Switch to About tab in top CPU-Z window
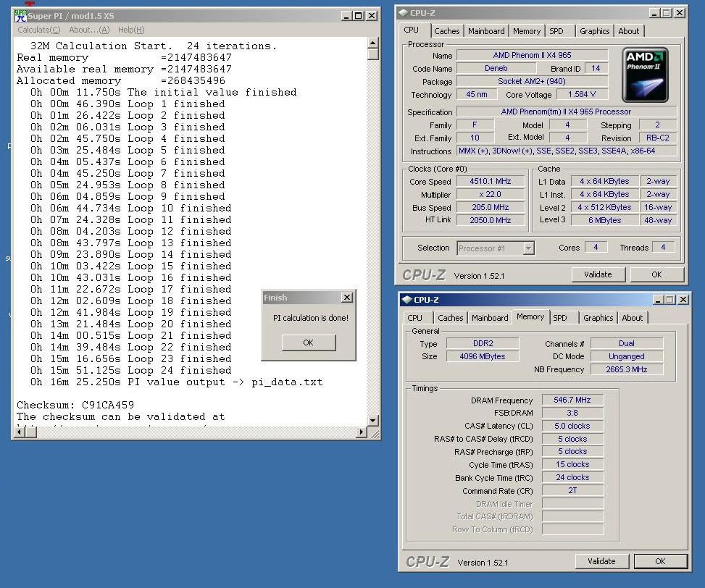 [629, 31]
